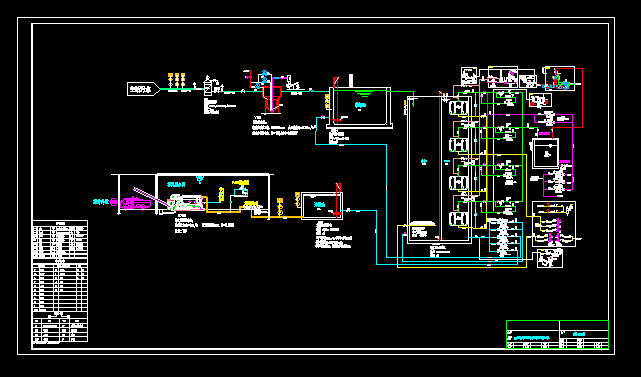641x377 pixels.
Task: Click the cyan label in the tall narrow tank
Action: click(424, 162)
